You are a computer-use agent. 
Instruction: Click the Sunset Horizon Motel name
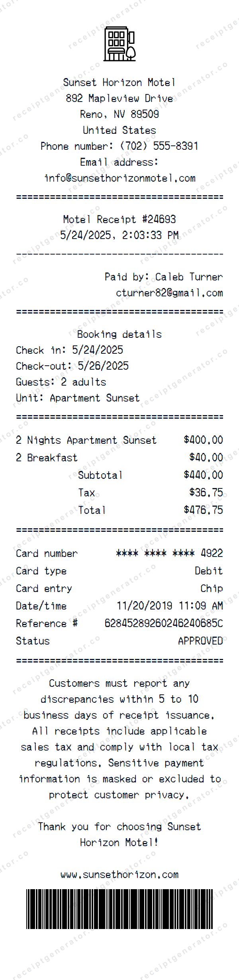[119, 82]
